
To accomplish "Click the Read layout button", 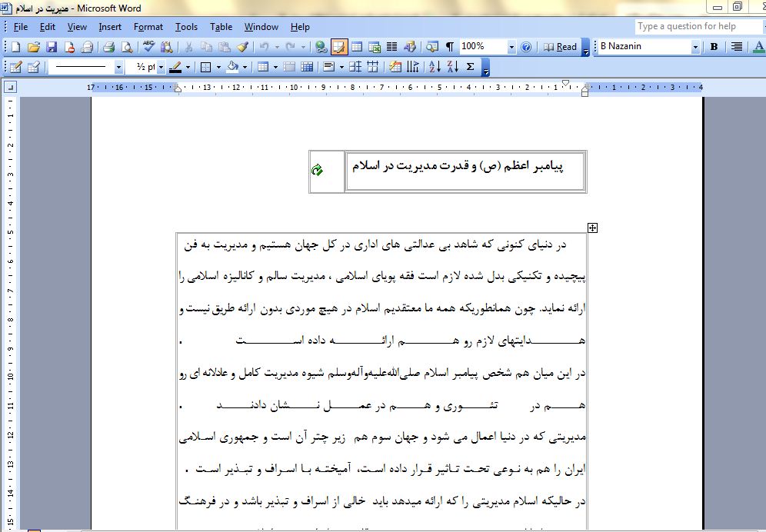I will (x=561, y=47).
